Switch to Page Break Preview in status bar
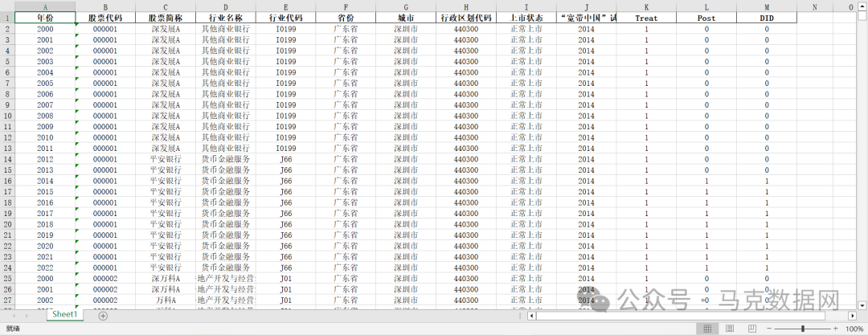This screenshot has width=868, height=335. tap(751, 329)
